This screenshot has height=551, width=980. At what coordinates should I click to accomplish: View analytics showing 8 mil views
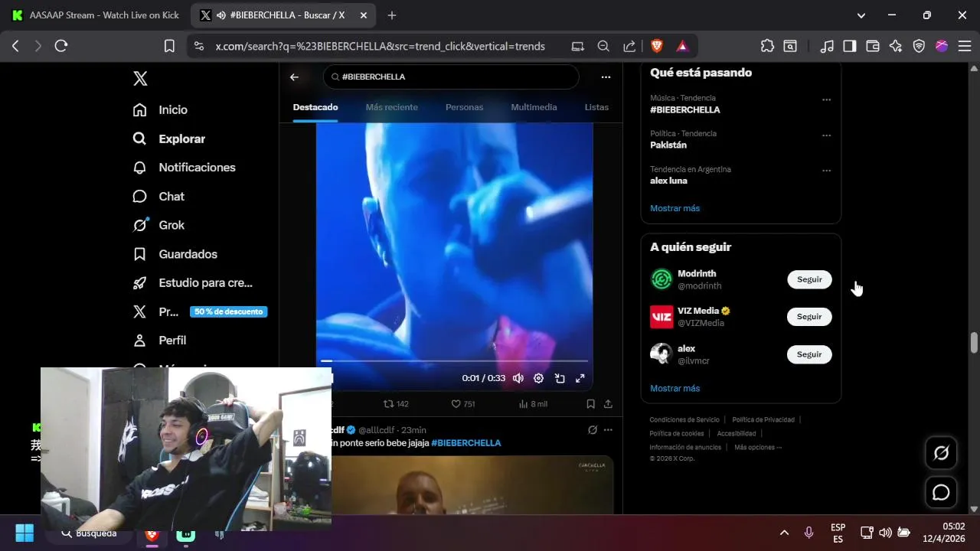tap(533, 404)
